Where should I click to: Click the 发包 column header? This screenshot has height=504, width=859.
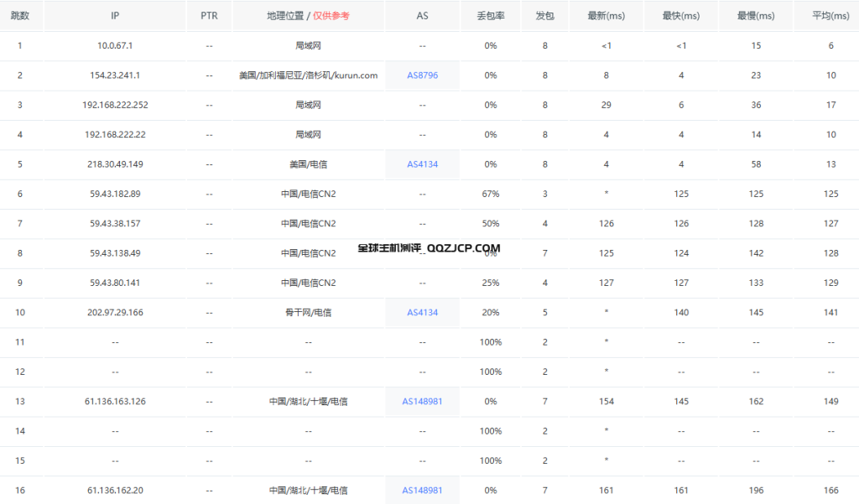(544, 15)
